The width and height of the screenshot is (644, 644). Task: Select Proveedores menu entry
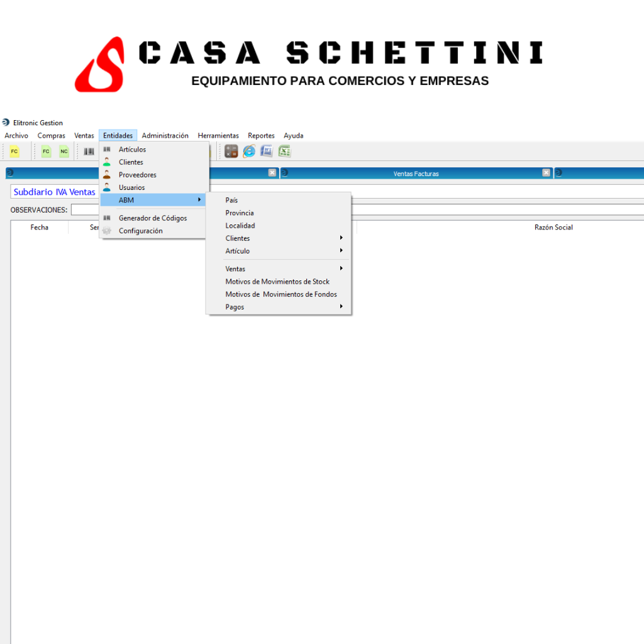click(x=154, y=175)
